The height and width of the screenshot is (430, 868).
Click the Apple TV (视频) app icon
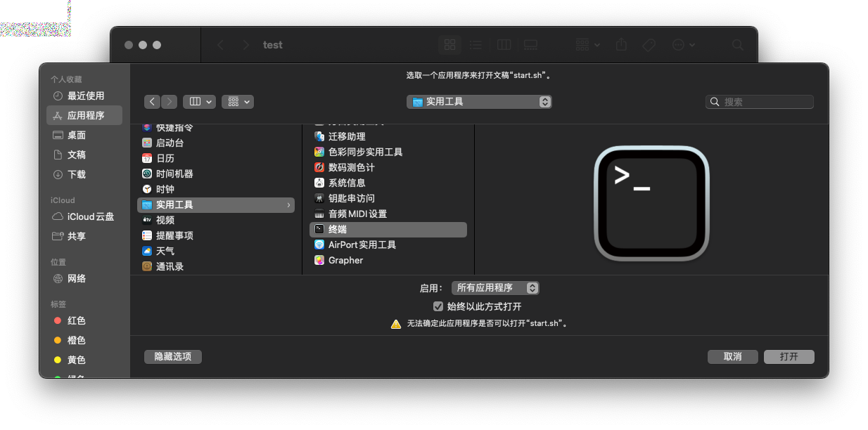(147, 220)
